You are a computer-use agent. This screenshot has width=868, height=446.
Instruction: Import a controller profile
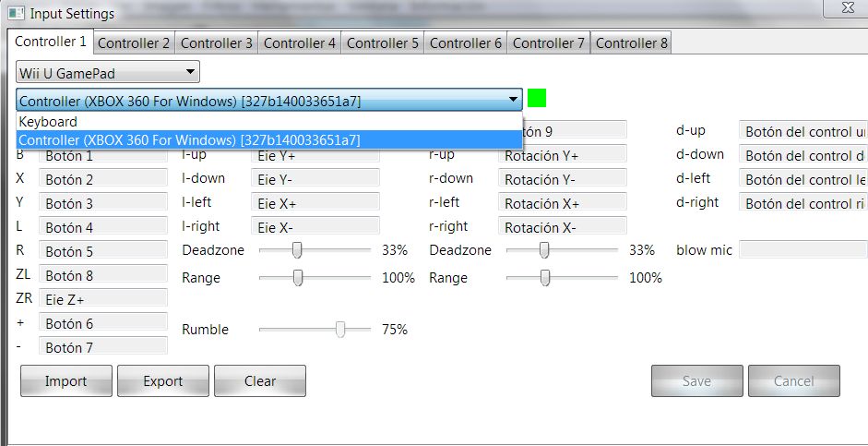65,381
